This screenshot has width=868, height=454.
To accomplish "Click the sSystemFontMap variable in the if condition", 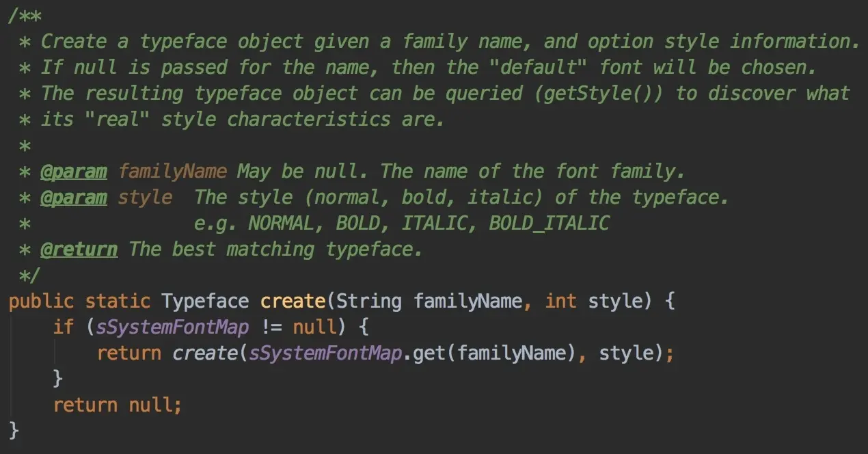I will point(172,327).
